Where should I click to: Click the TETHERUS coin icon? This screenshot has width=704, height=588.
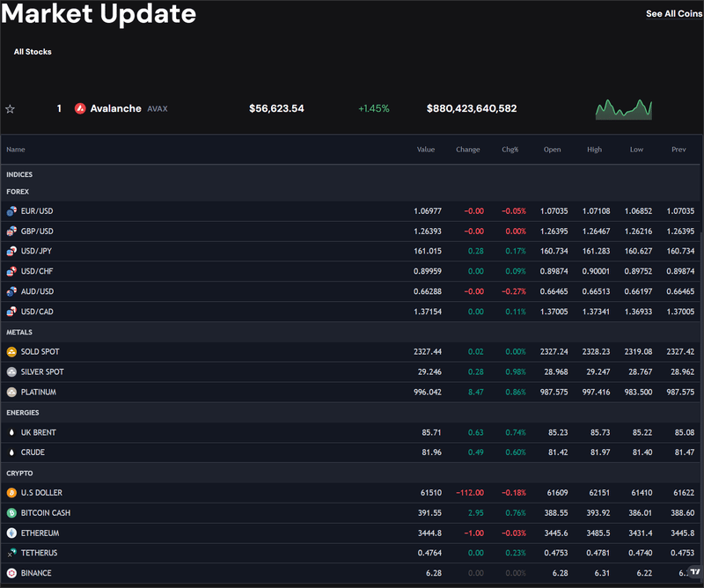[x=11, y=553]
